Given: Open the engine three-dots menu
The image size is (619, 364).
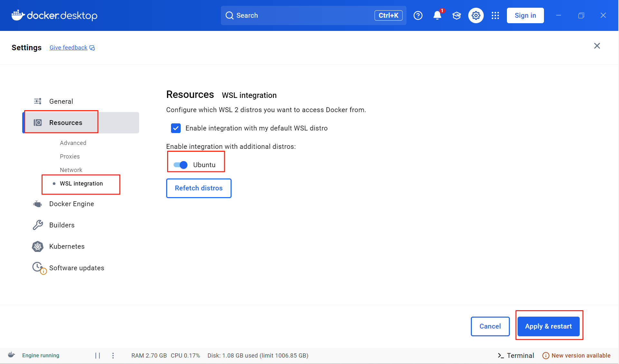Looking at the screenshot, I should (113, 355).
